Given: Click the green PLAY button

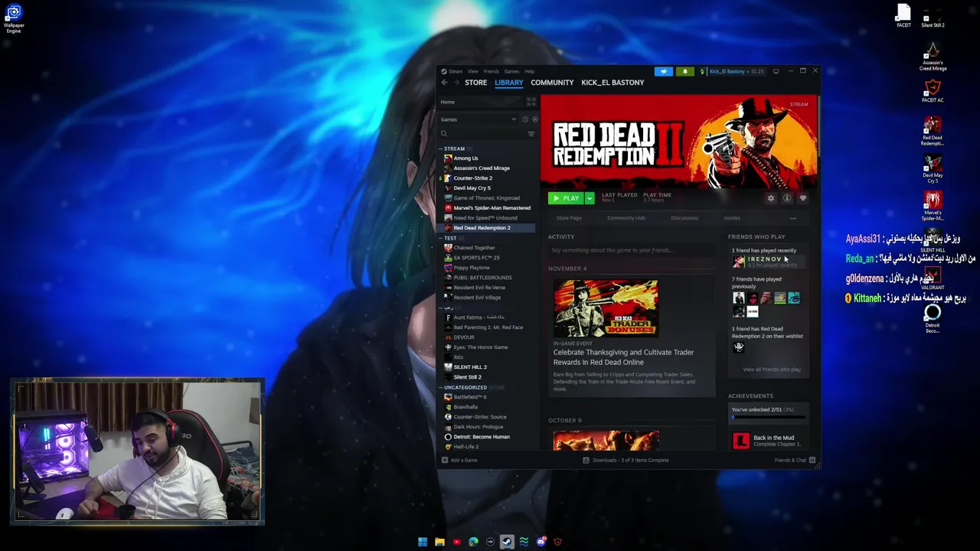Looking at the screenshot, I should tap(566, 198).
